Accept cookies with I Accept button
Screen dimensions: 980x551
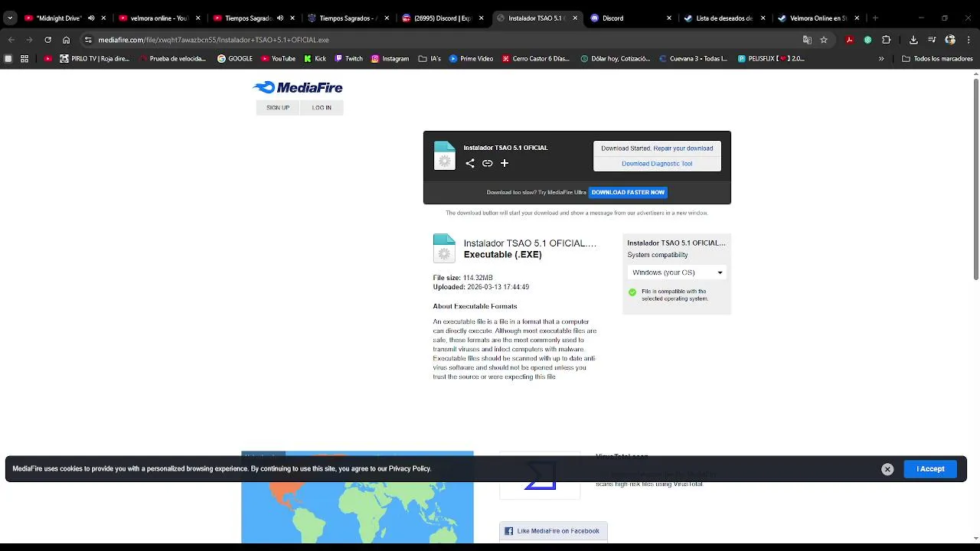coord(930,469)
